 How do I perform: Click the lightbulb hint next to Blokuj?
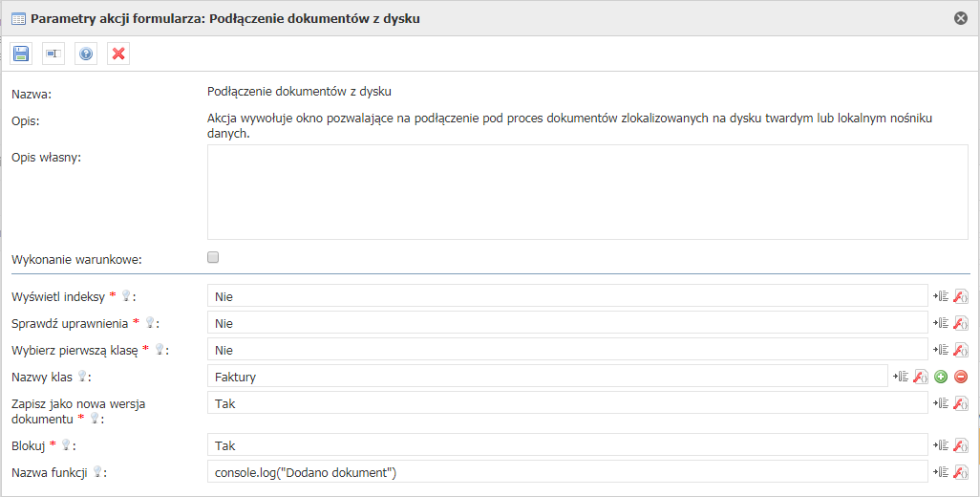(65, 445)
